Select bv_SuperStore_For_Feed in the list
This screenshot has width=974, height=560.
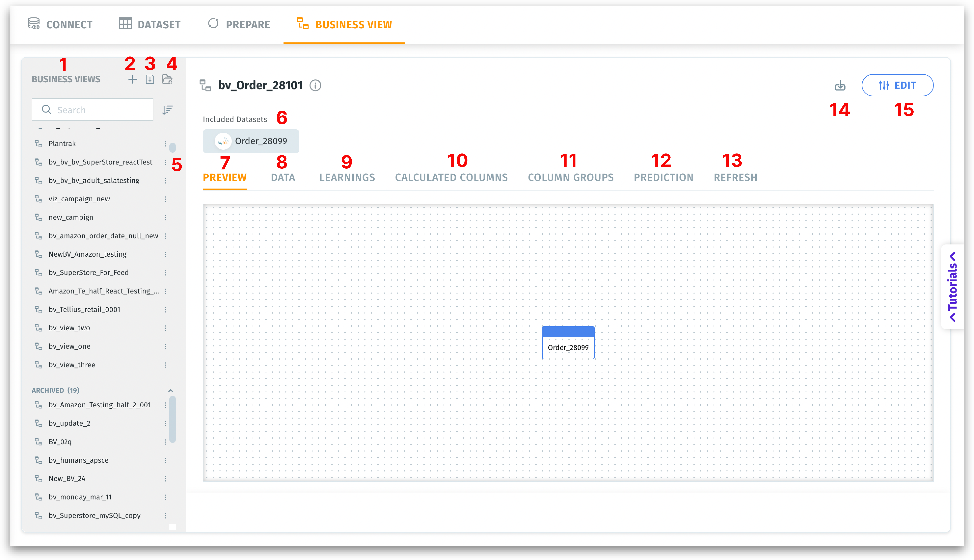tap(89, 273)
